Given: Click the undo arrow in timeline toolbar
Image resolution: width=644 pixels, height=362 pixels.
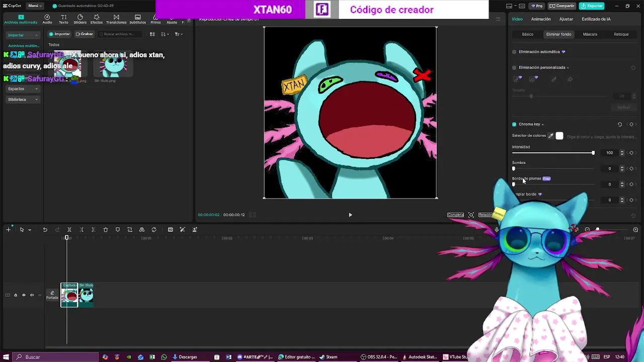Looking at the screenshot, I should [x=45, y=230].
